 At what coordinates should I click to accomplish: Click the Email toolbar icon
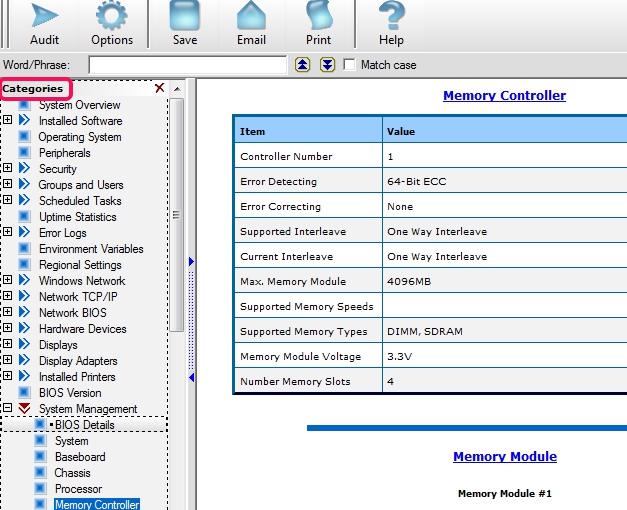(251, 16)
